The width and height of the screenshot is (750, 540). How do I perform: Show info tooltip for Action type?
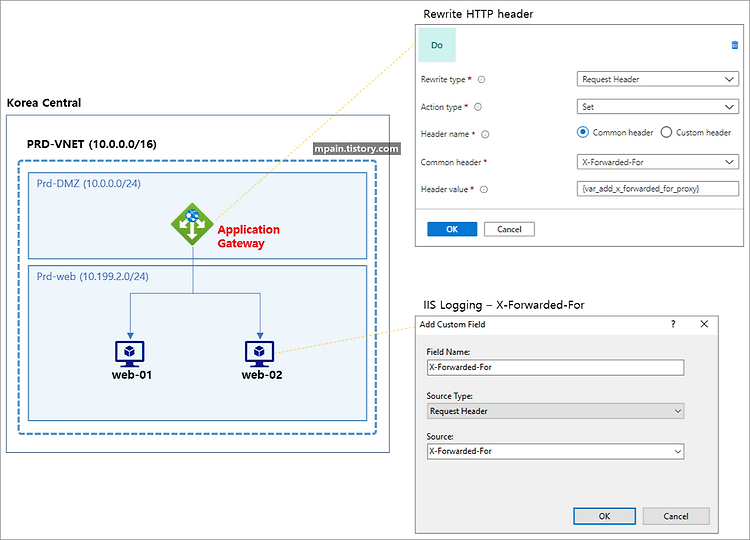pyautogui.click(x=478, y=107)
